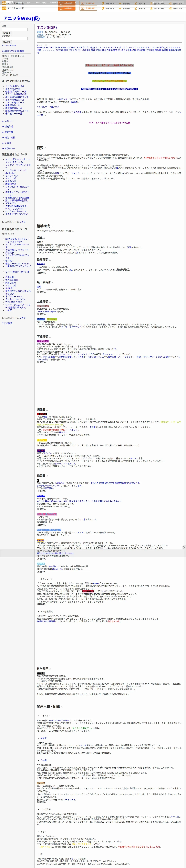Image resolution: width=186 pixels, height=868 pixels.
Task: Open SCP-8209 page link
Action: pos(10,203)
